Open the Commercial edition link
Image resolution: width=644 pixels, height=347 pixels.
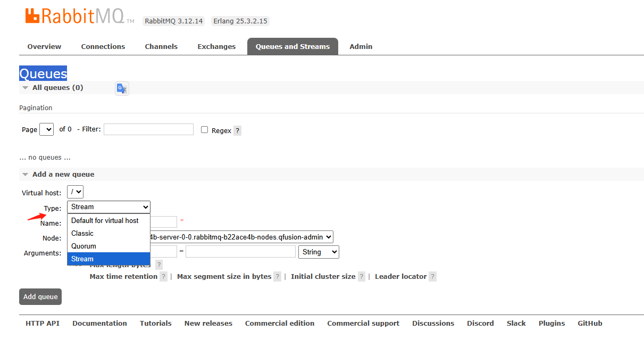coord(280,323)
